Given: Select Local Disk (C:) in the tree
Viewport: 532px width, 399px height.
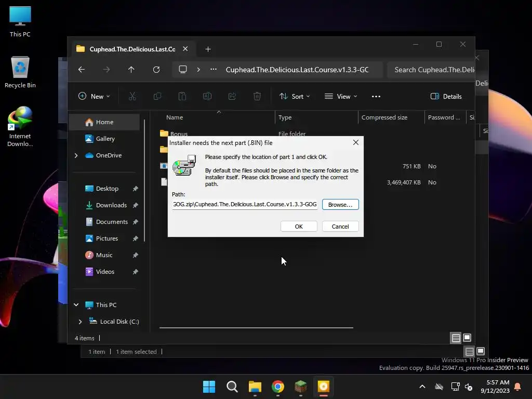Looking at the screenshot, I should pos(119,322).
